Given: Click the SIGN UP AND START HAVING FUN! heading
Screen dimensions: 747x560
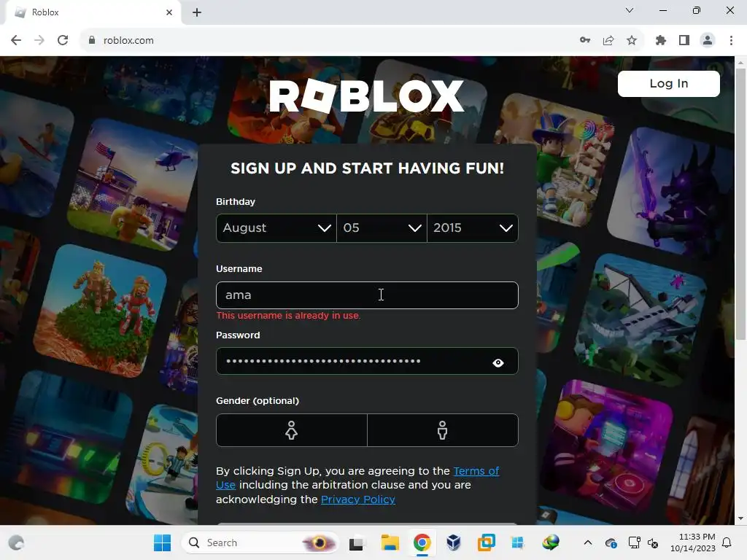Looking at the screenshot, I should tap(368, 168).
